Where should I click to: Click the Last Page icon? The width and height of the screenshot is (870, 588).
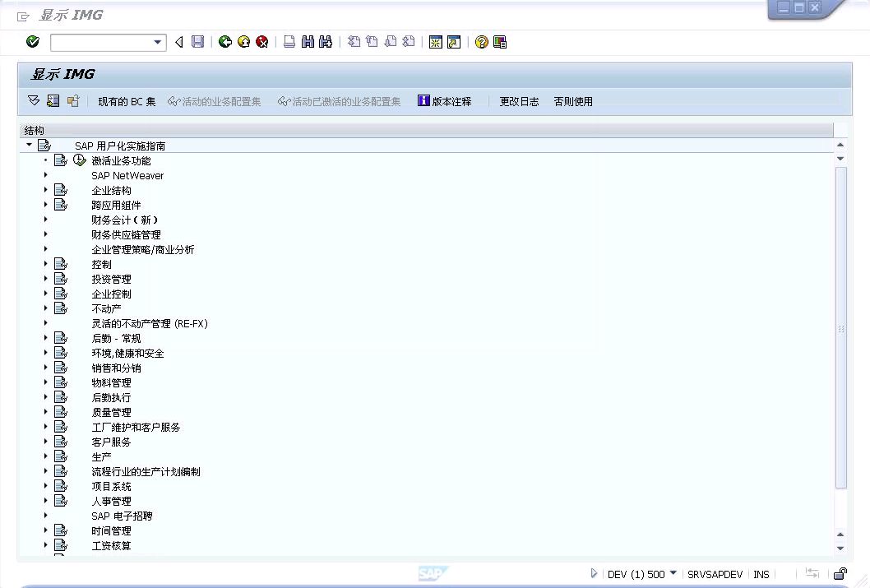409,42
